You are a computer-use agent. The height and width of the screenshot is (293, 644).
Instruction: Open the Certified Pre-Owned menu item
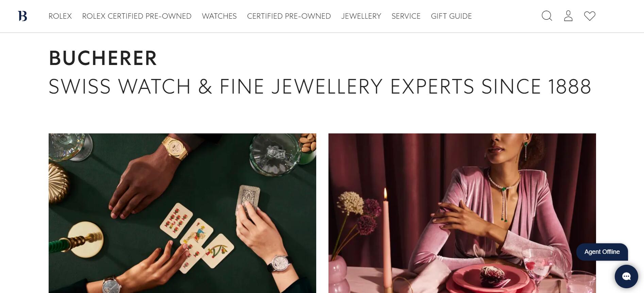click(x=289, y=16)
